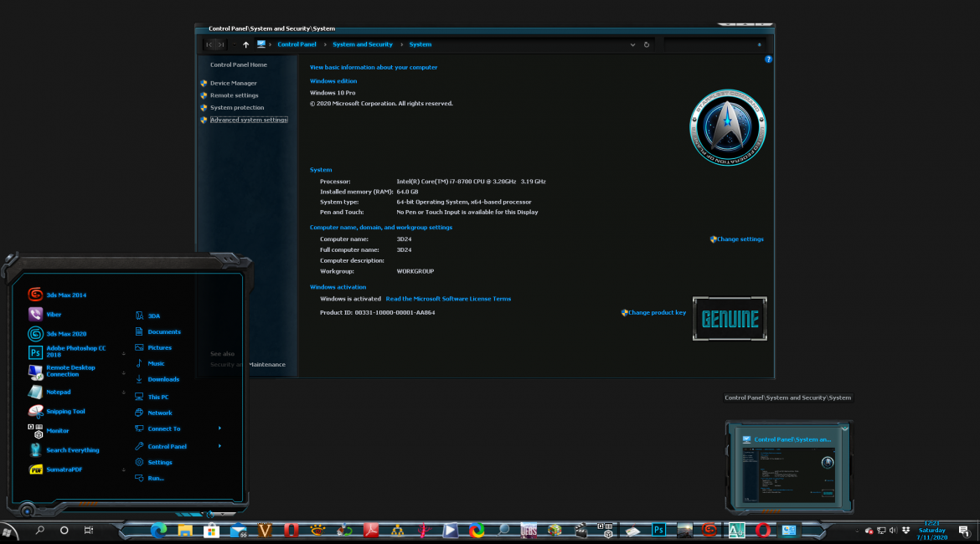Open Task View on the taskbar
This screenshot has width=980, height=544.
pyautogui.click(x=89, y=531)
